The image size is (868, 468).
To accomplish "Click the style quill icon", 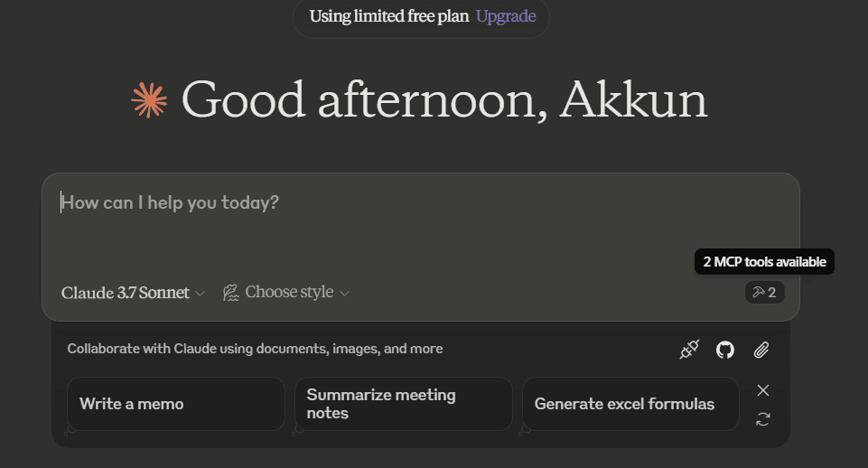I will 231,293.
